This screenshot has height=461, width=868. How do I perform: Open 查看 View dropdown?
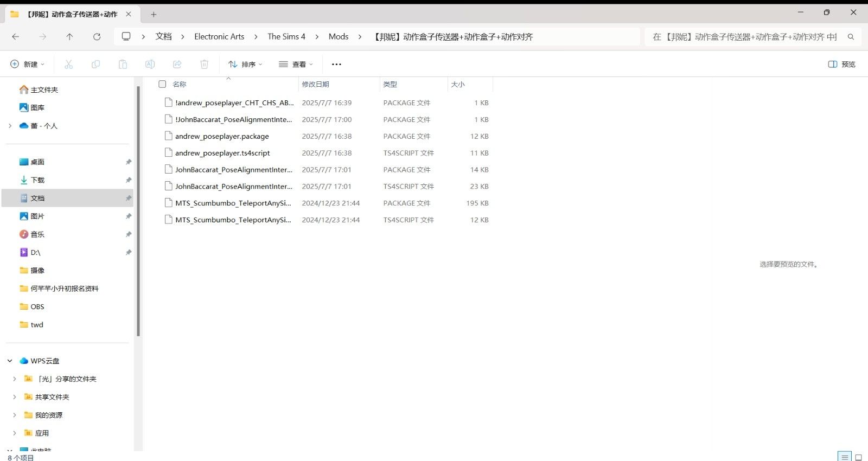point(296,64)
